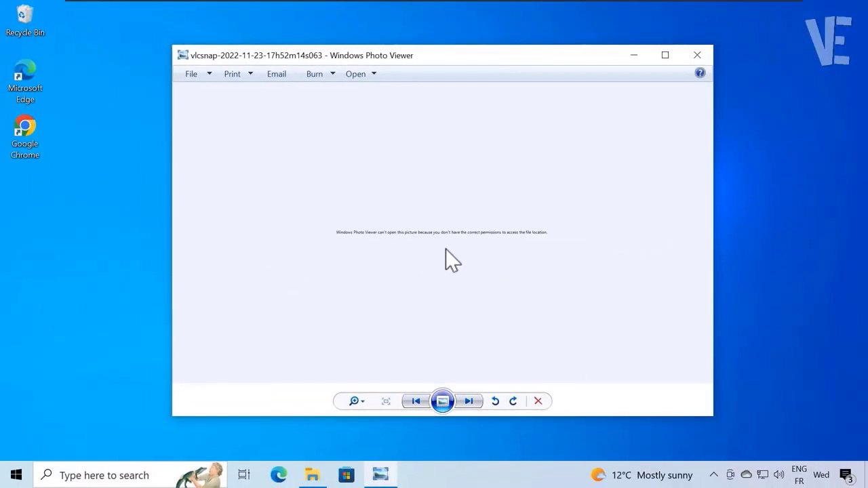Select the Microsoft Edge desktop shortcut

tap(25, 82)
